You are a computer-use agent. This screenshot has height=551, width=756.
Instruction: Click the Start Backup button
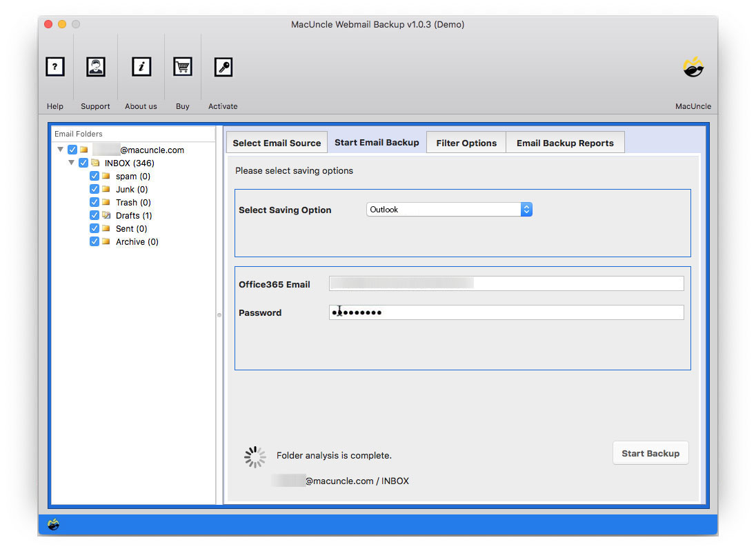coord(650,453)
